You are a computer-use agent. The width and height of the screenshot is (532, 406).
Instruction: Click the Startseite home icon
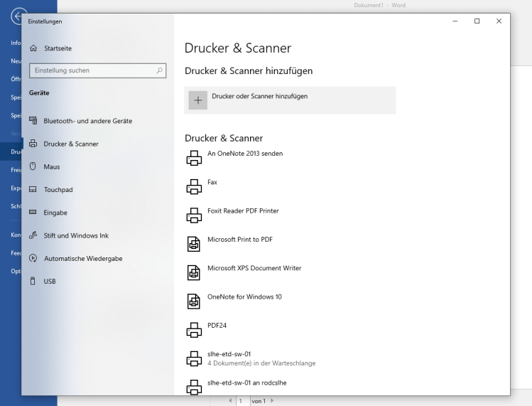click(x=33, y=48)
